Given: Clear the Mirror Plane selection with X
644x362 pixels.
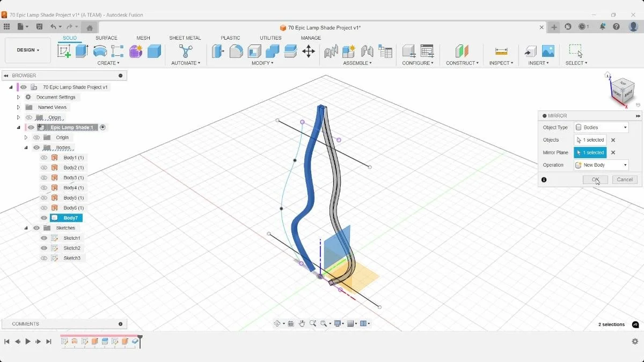Looking at the screenshot, I should (x=613, y=152).
